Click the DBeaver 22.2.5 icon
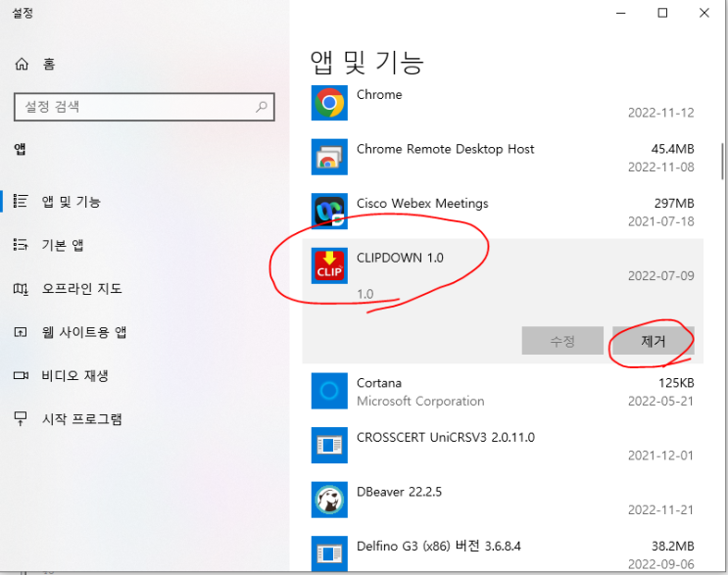The width and height of the screenshot is (728, 575). coord(329,500)
